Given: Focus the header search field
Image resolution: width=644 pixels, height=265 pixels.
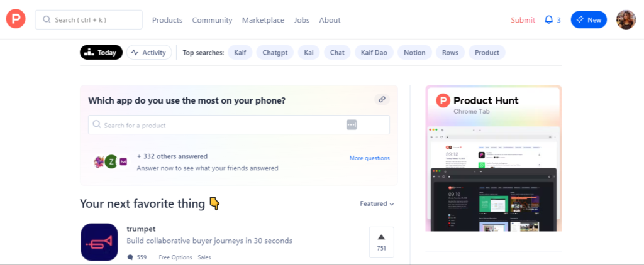Looking at the screenshot, I should tap(89, 19).
